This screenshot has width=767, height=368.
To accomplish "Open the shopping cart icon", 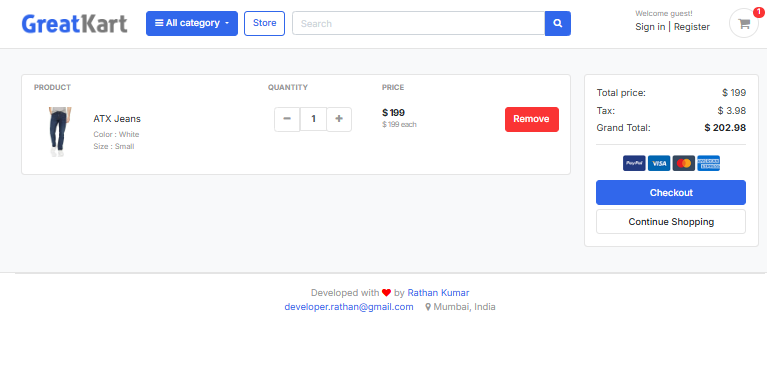I will pos(744,23).
